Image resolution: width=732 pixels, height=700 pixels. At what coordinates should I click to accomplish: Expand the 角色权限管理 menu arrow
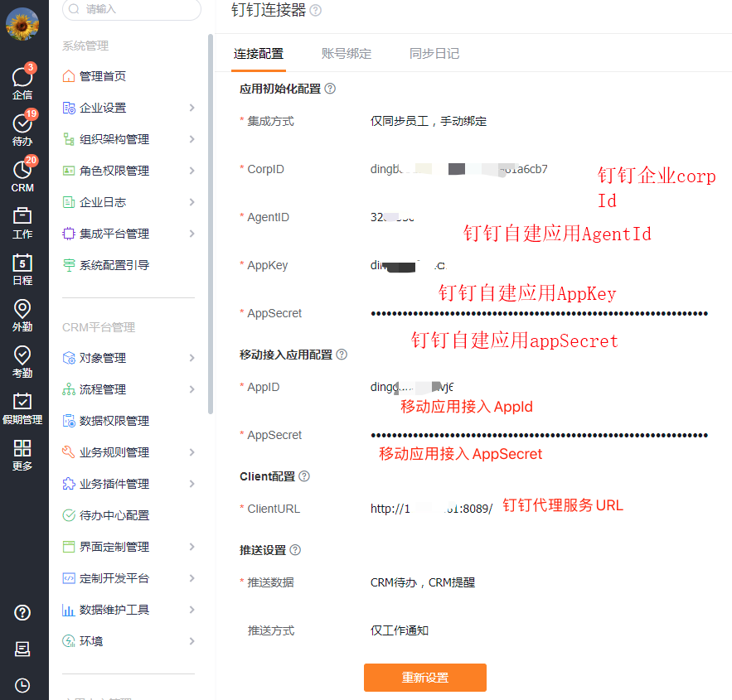click(191, 171)
